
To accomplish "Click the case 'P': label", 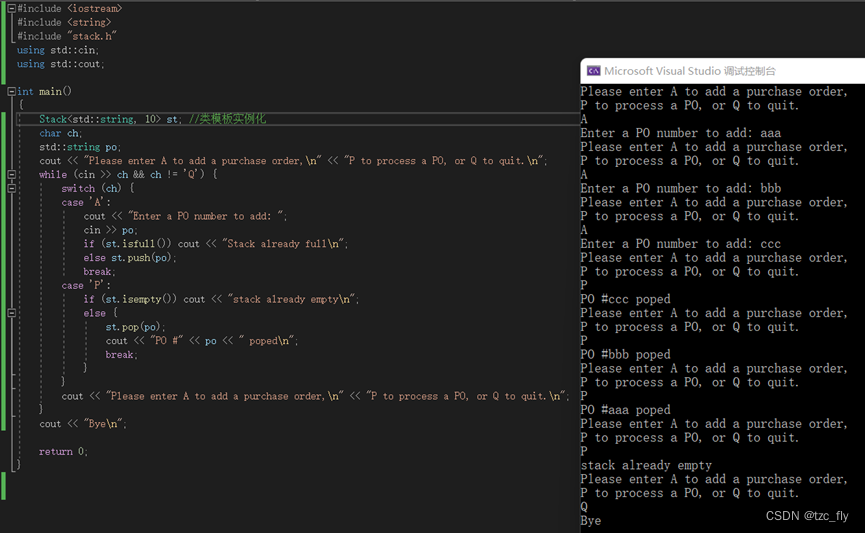I will tap(86, 285).
